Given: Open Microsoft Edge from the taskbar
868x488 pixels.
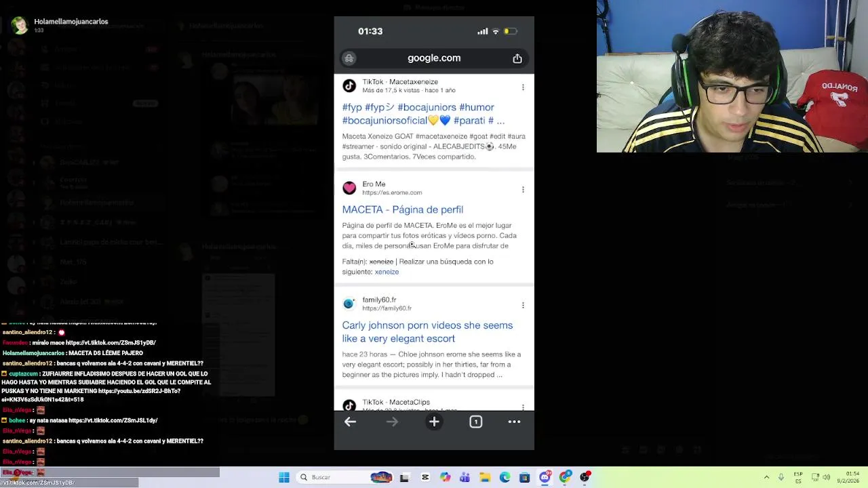Looking at the screenshot, I should 505,477.
